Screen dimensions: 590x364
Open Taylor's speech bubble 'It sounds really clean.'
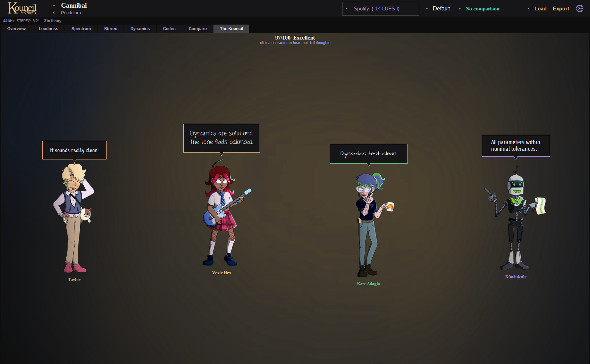tap(74, 150)
